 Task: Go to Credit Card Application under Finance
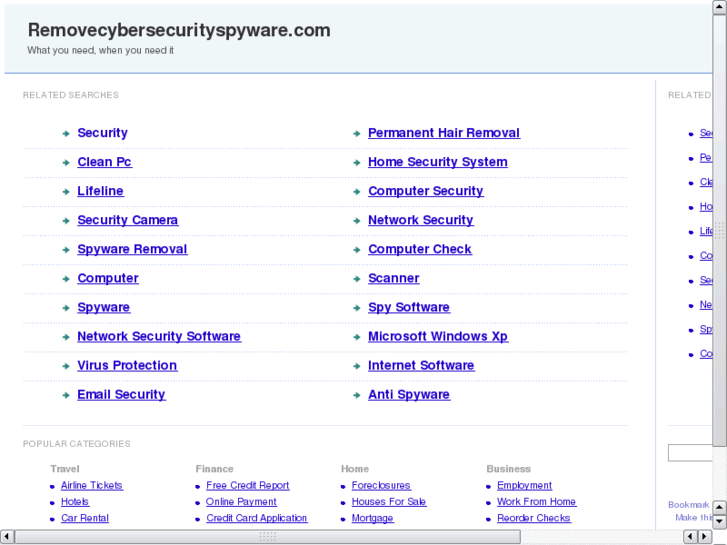point(256,518)
